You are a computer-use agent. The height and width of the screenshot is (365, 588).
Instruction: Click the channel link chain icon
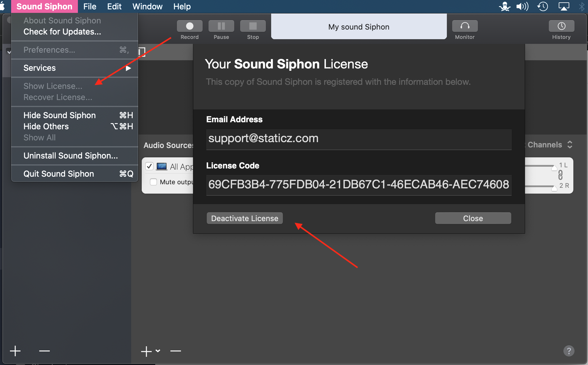tap(560, 175)
